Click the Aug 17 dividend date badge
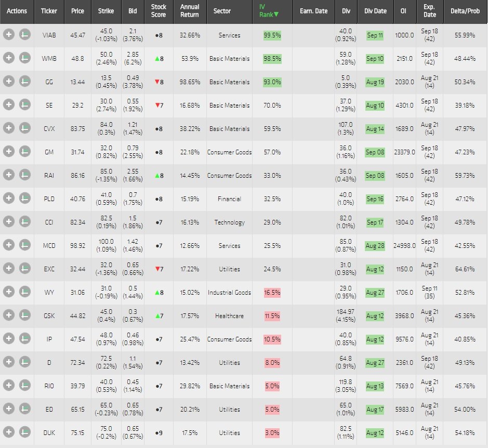The height and width of the screenshot is (448, 488). point(375,410)
